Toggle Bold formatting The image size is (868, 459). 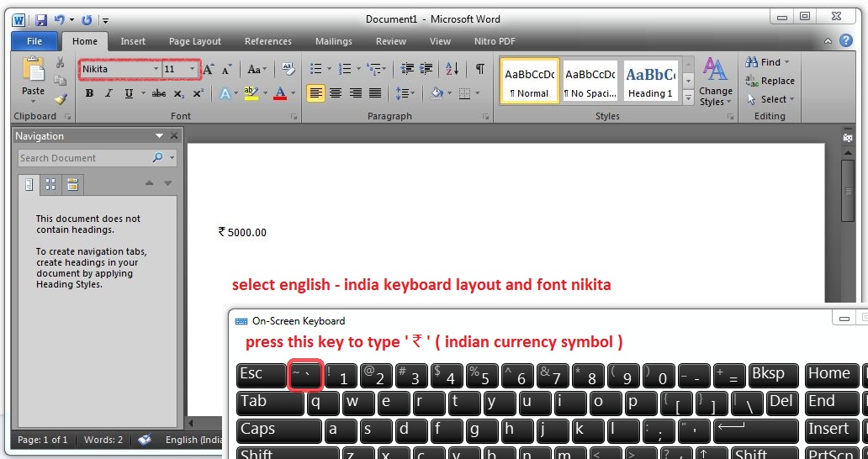(89, 93)
